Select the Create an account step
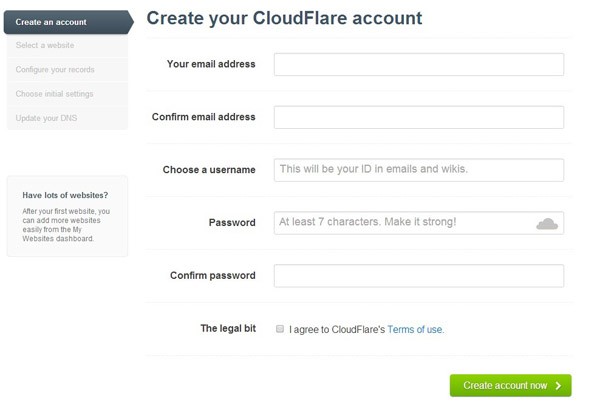 click(68, 22)
